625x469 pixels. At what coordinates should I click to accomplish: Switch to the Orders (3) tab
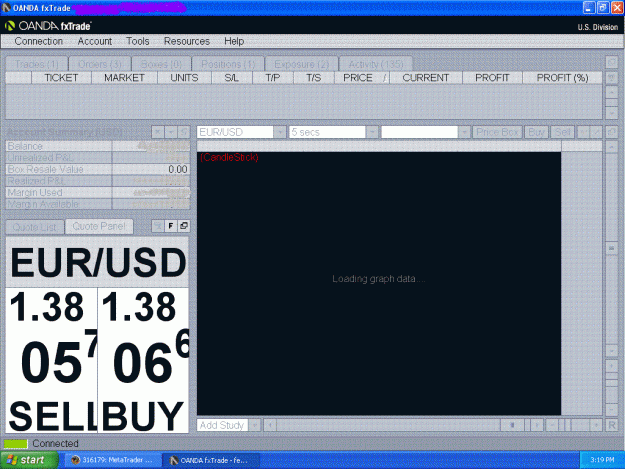point(100,64)
